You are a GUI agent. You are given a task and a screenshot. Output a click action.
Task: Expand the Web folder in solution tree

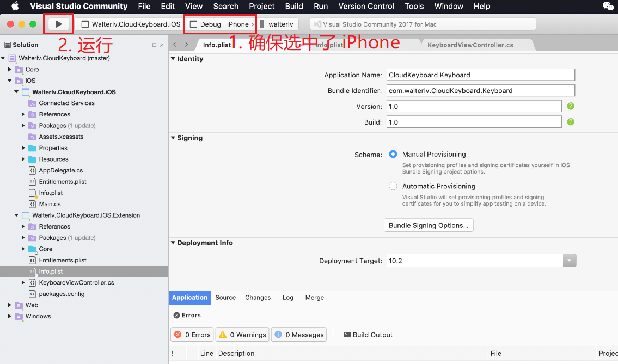point(10,305)
